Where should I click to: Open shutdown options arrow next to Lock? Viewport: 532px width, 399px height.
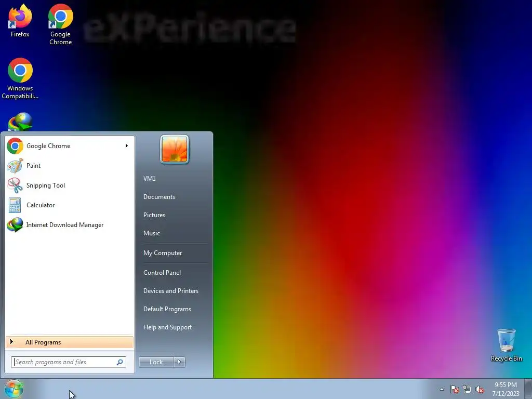179,362
